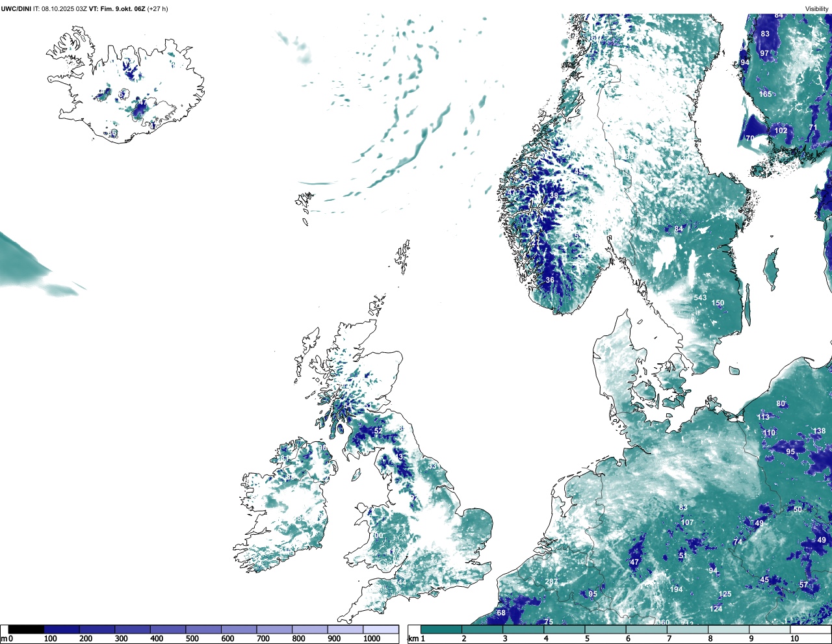The height and width of the screenshot is (644, 832).
Task: Click the '165' visibility value in Finland
Action: coord(766,94)
